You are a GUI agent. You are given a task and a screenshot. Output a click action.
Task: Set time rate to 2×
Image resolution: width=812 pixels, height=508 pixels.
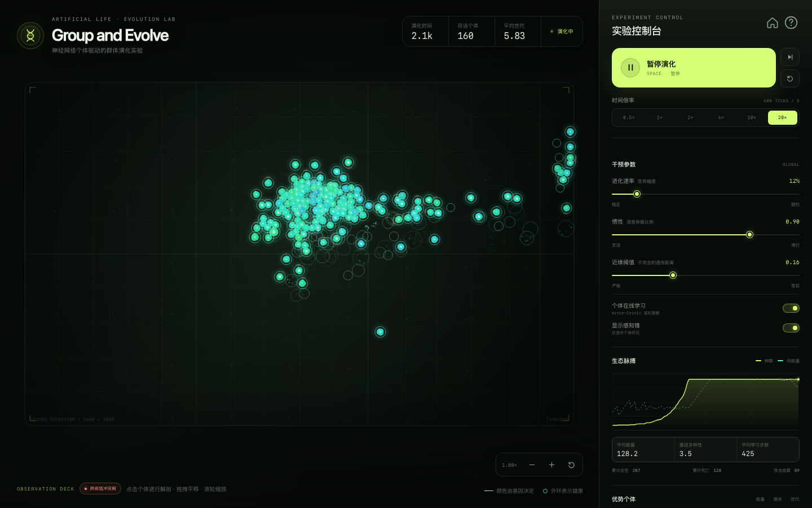pyautogui.click(x=690, y=117)
